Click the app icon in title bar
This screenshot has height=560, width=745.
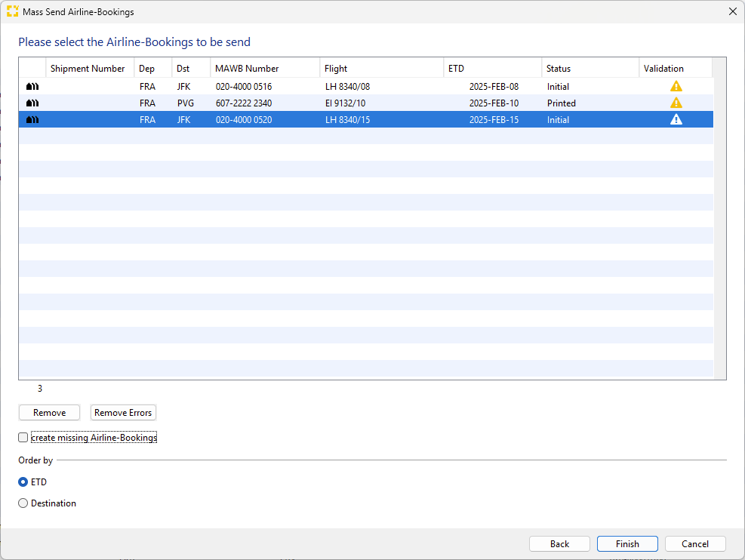[12, 12]
